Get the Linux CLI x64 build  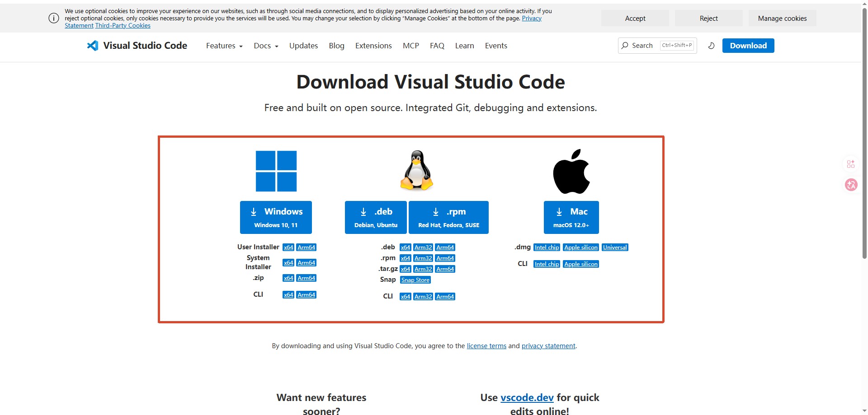point(406,297)
